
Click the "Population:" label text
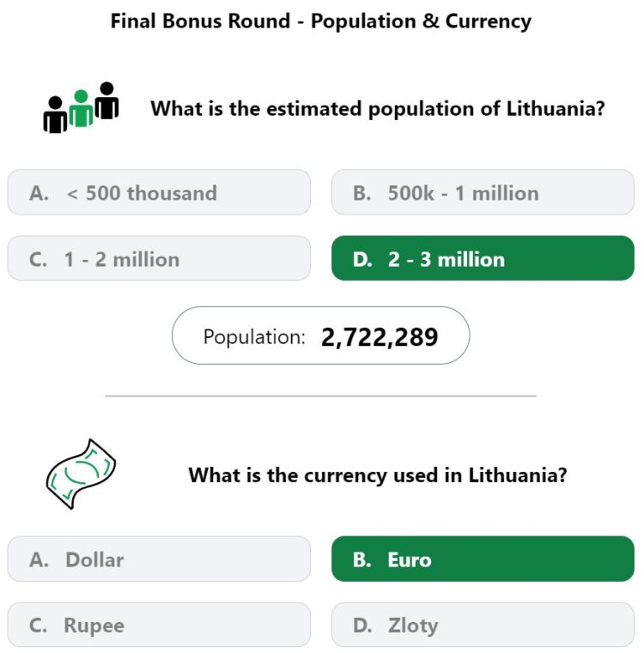(254, 336)
